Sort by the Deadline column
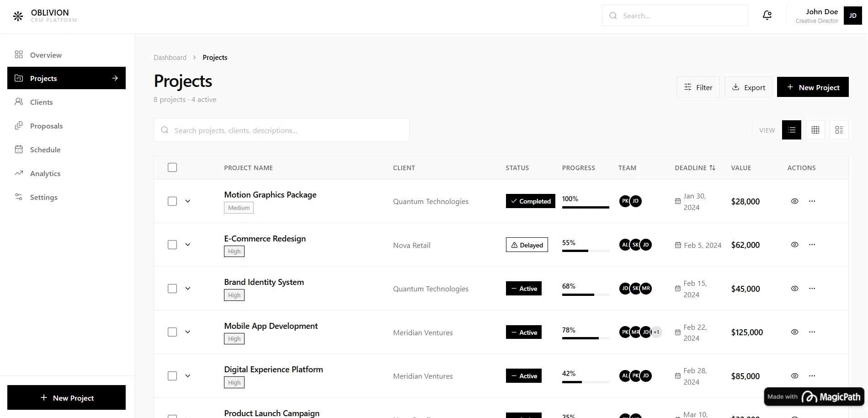 (x=695, y=167)
